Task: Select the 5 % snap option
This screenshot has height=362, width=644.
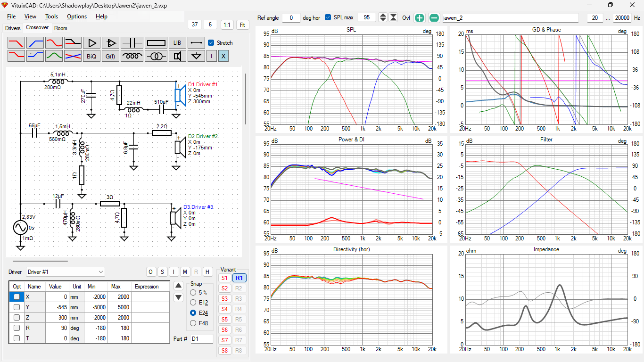Action: click(193, 292)
